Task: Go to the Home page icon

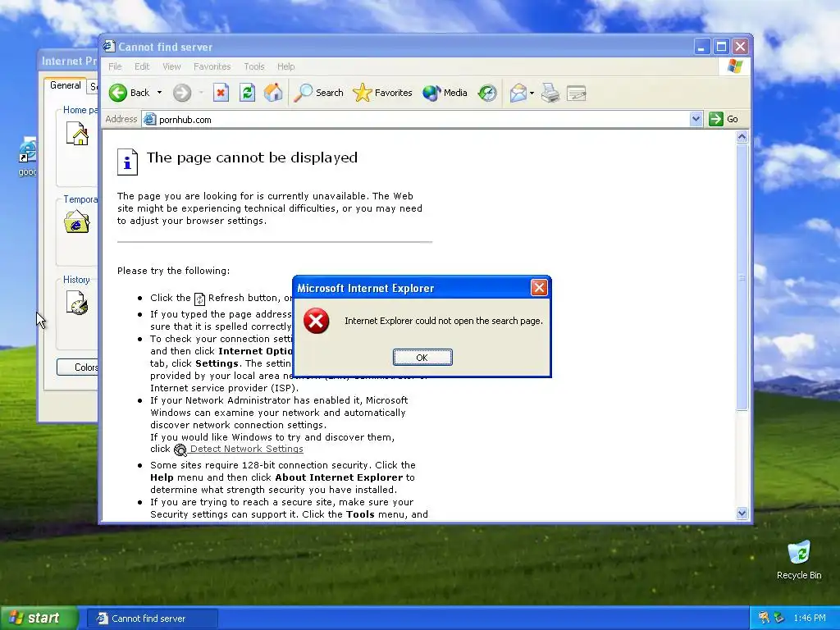Action: pos(273,93)
